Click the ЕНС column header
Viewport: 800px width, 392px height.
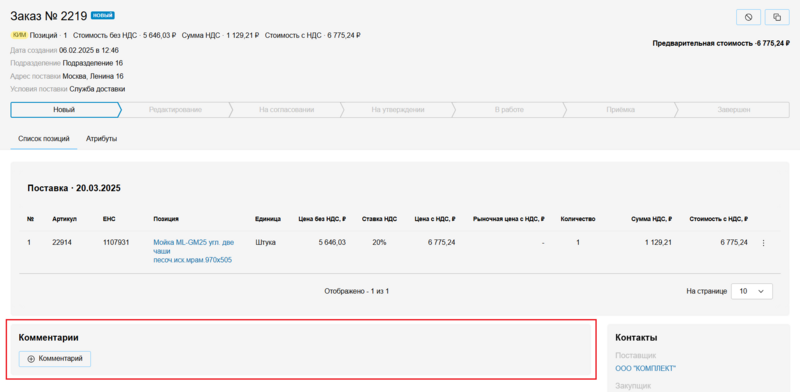109,219
